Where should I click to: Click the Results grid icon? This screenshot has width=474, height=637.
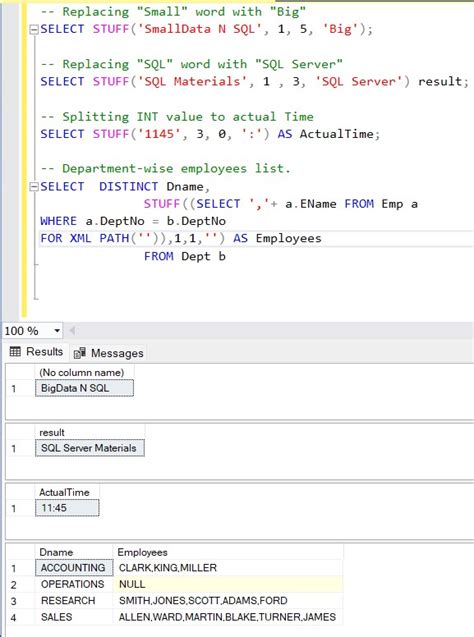click(x=15, y=352)
